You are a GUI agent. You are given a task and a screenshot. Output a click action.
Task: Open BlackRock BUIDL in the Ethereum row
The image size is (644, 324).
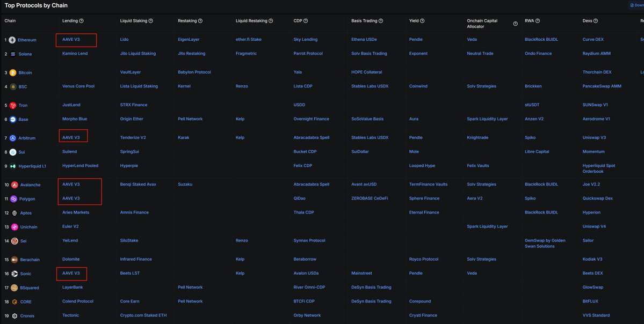pyautogui.click(x=541, y=40)
